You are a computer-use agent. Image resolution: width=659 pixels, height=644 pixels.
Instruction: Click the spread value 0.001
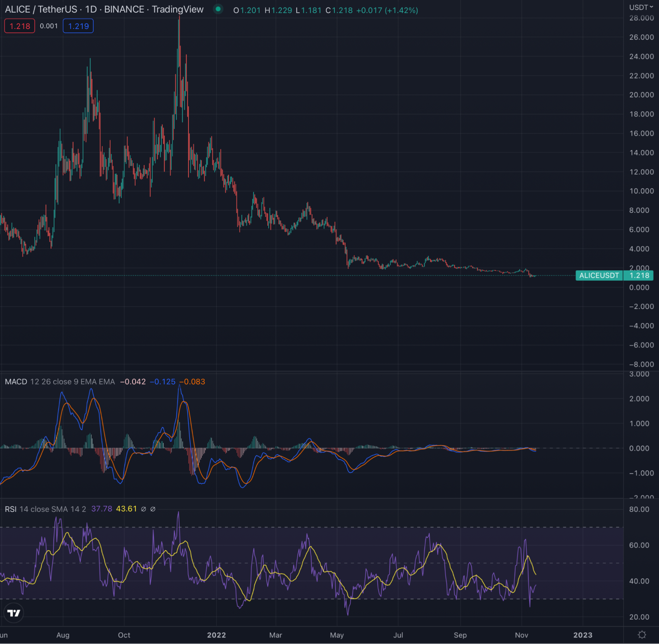(x=49, y=26)
